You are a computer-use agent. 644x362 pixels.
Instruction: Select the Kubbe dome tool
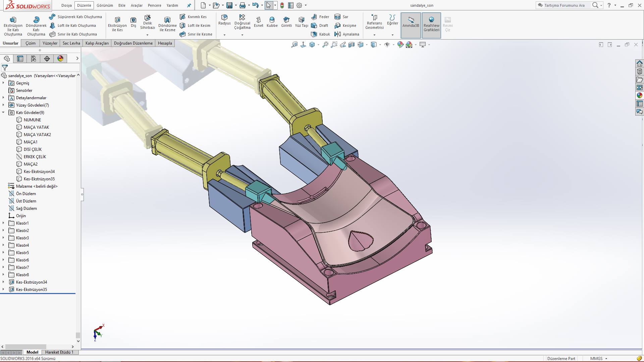tap(272, 22)
